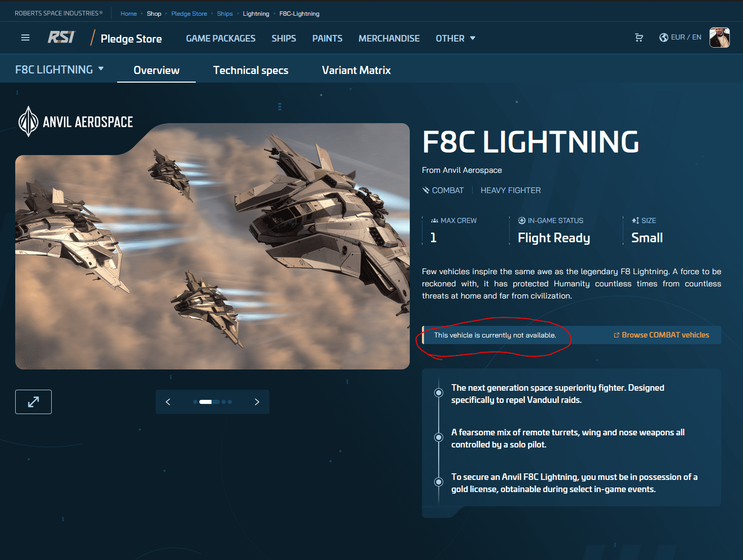
Task: Click the HEAVY FIGHTER tag
Action: click(511, 190)
